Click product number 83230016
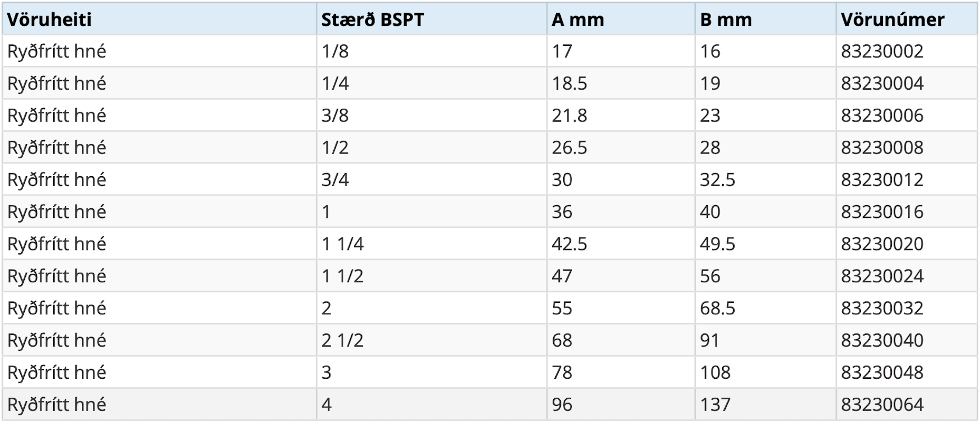Image resolution: width=980 pixels, height=422 pixels. (x=882, y=212)
